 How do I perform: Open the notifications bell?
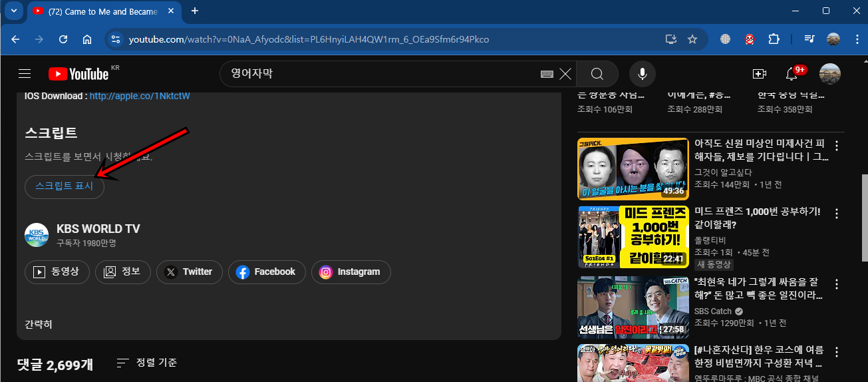coord(792,74)
